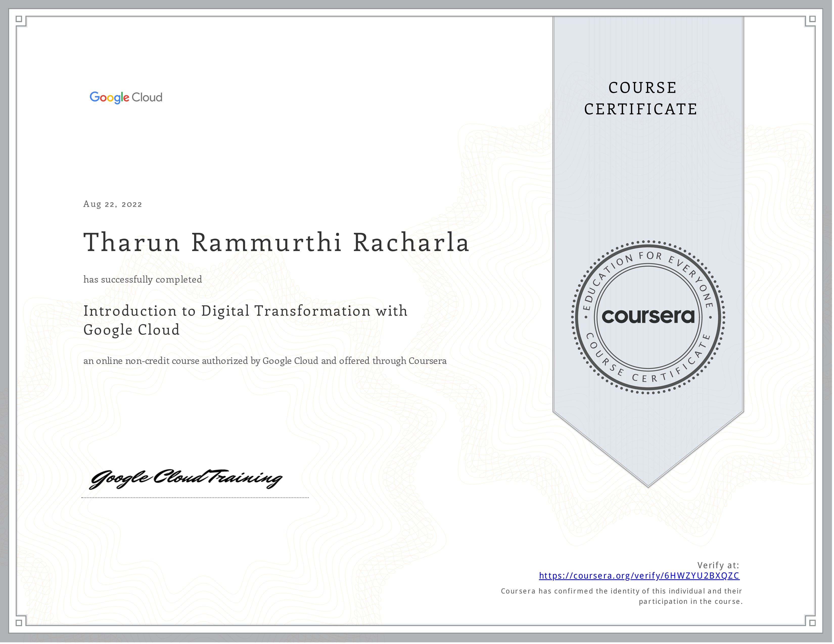
Task: Click the 'has successfully completed' text
Action: [143, 280]
